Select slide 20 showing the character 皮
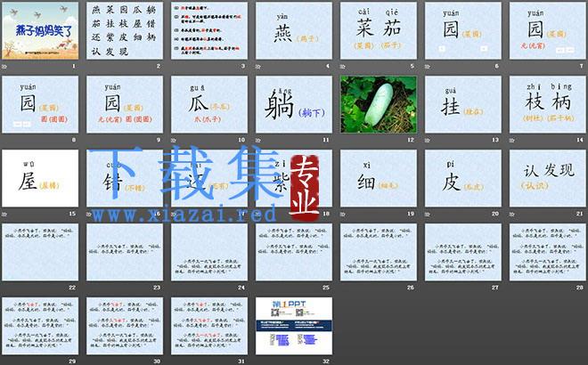The image size is (588, 365). [x=462, y=178]
